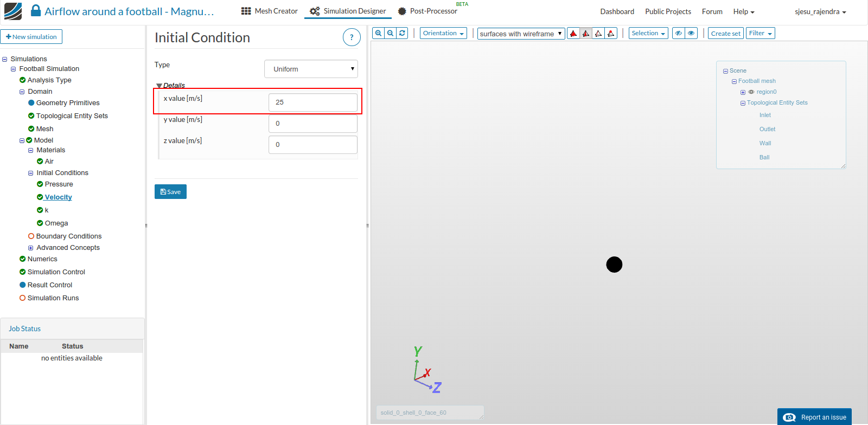The image size is (868, 425).
Task: Select the Inlet entity set
Action: click(765, 115)
